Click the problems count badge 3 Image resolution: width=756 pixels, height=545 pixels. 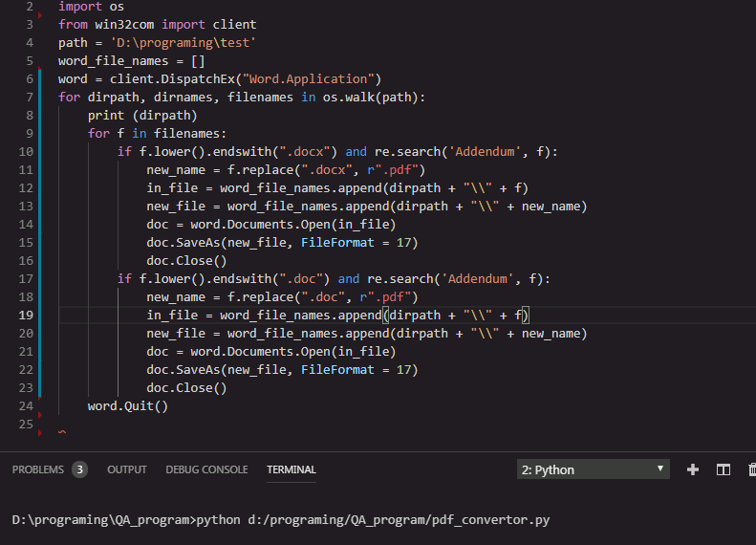click(x=79, y=469)
